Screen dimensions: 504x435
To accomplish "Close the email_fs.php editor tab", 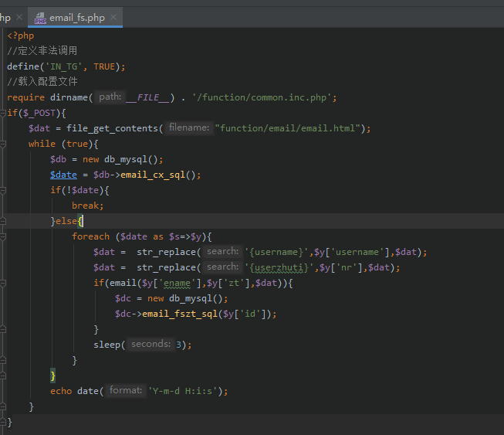I will point(113,17).
